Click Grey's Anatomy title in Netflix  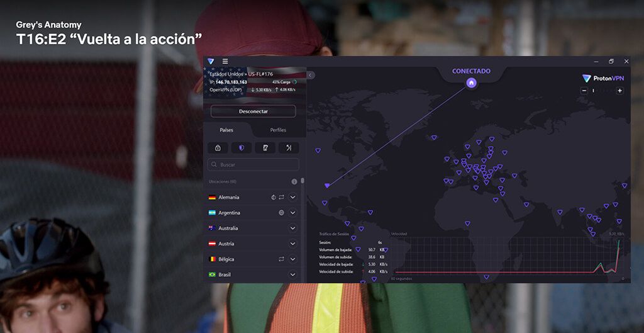[x=48, y=25]
